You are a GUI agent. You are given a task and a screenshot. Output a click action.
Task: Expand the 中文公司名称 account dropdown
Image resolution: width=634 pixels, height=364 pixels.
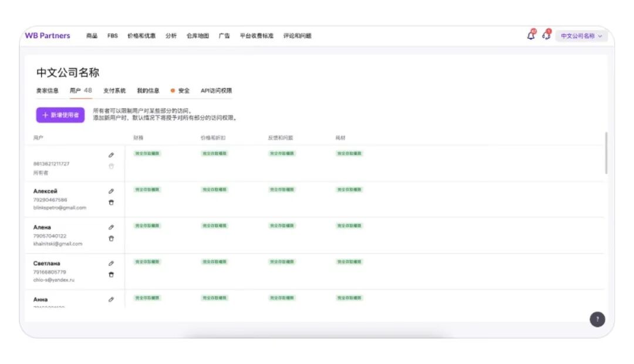click(581, 36)
